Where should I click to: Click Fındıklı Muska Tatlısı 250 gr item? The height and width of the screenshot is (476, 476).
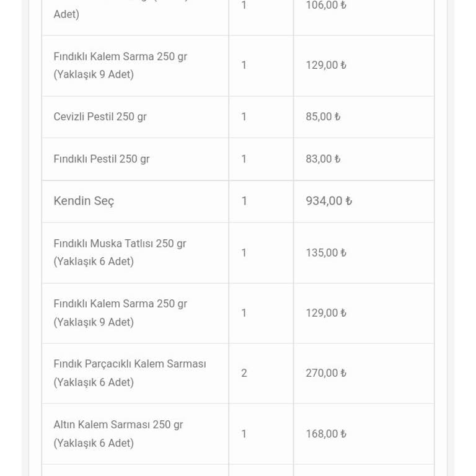(120, 252)
